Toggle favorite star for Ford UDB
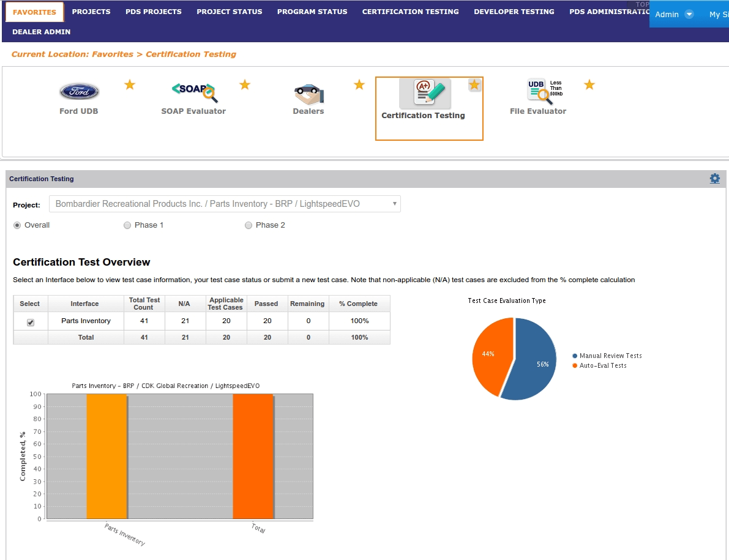 point(130,84)
